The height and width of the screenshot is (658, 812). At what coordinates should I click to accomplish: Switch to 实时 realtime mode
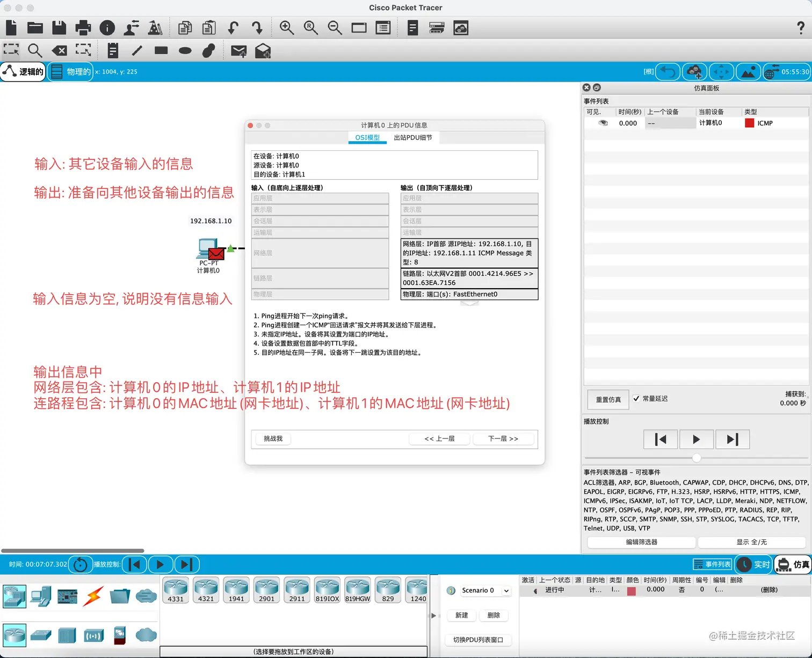point(753,565)
